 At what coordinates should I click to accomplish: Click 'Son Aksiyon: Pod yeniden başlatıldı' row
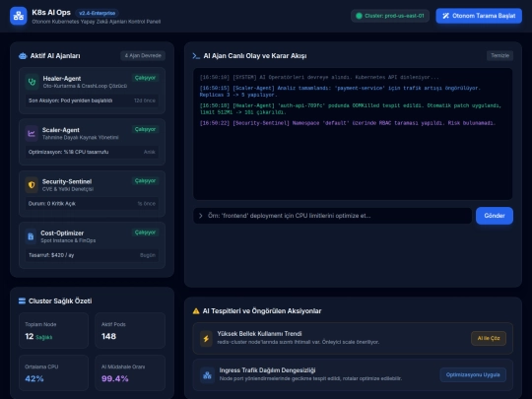pyautogui.click(x=92, y=100)
